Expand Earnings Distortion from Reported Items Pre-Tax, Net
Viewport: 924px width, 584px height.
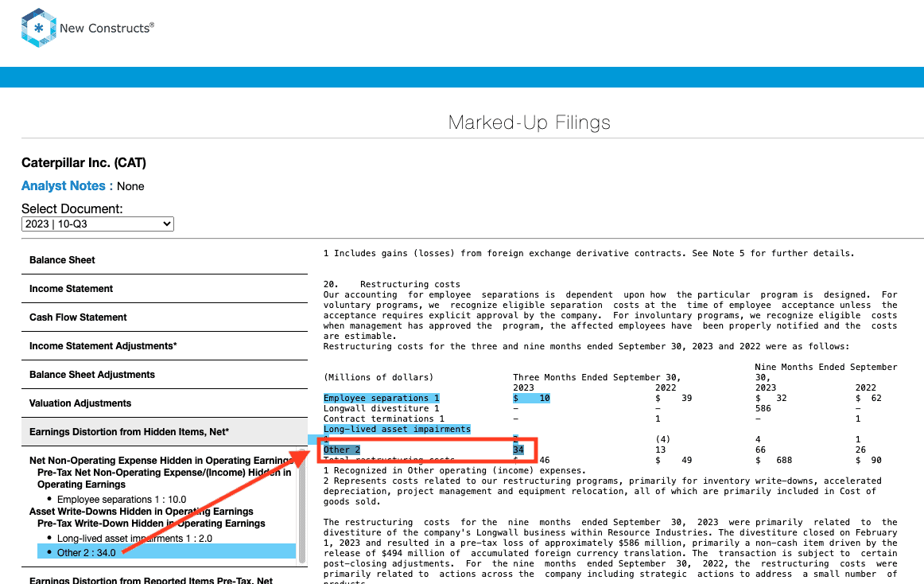[x=151, y=580]
